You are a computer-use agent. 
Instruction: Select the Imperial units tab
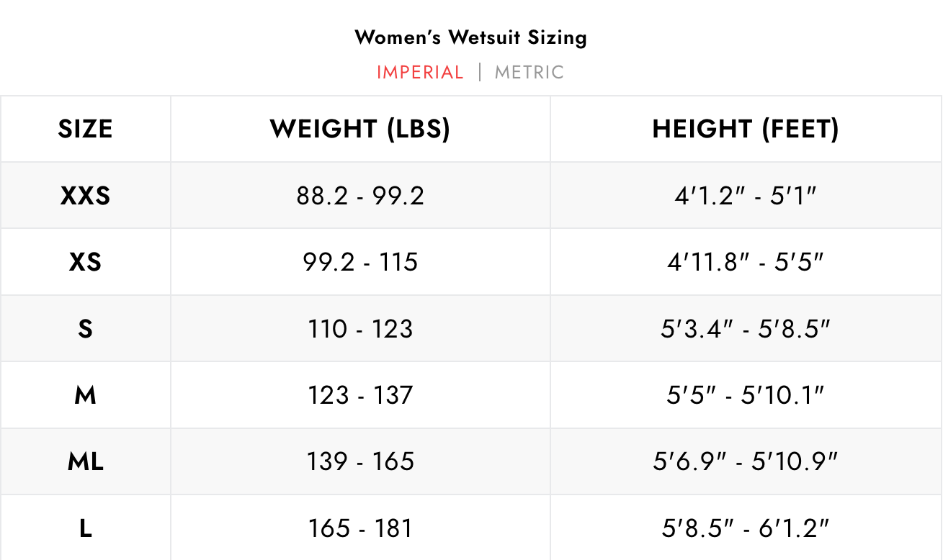click(x=420, y=73)
